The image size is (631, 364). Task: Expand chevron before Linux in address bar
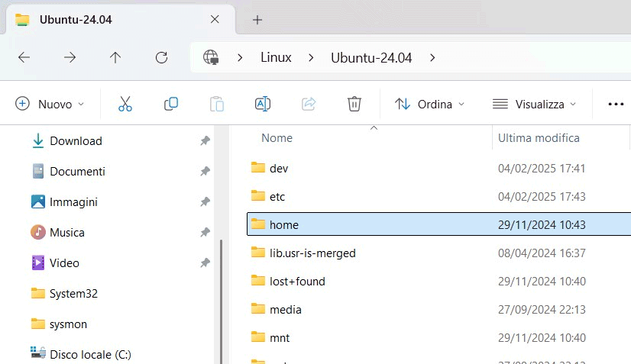point(240,58)
